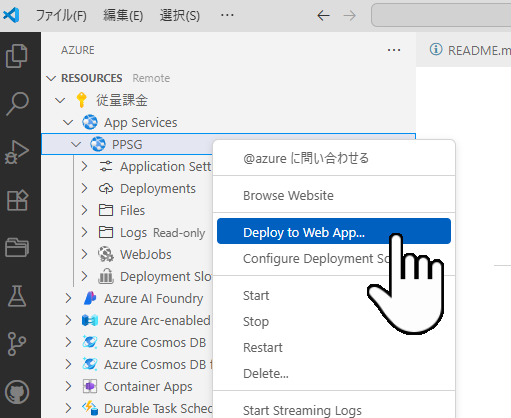
Task: Expand the first Azure Cosmos DB node
Action: click(x=69, y=342)
